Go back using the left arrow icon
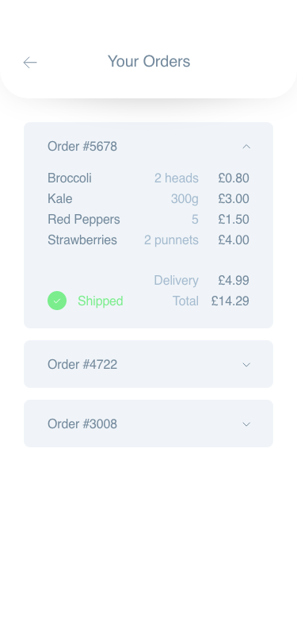This screenshot has width=297, height=644. [30, 63]
